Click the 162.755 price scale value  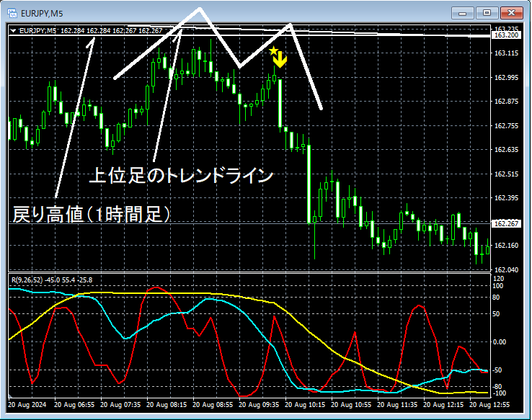[506, 126]
